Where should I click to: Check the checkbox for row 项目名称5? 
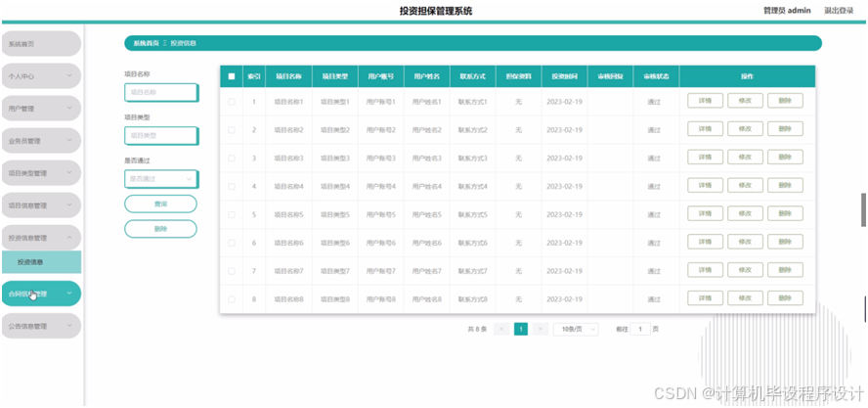(x=232, y=215)
